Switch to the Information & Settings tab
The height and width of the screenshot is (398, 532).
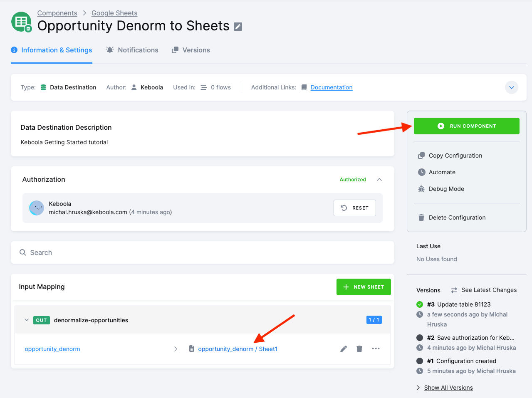(52, 50)
